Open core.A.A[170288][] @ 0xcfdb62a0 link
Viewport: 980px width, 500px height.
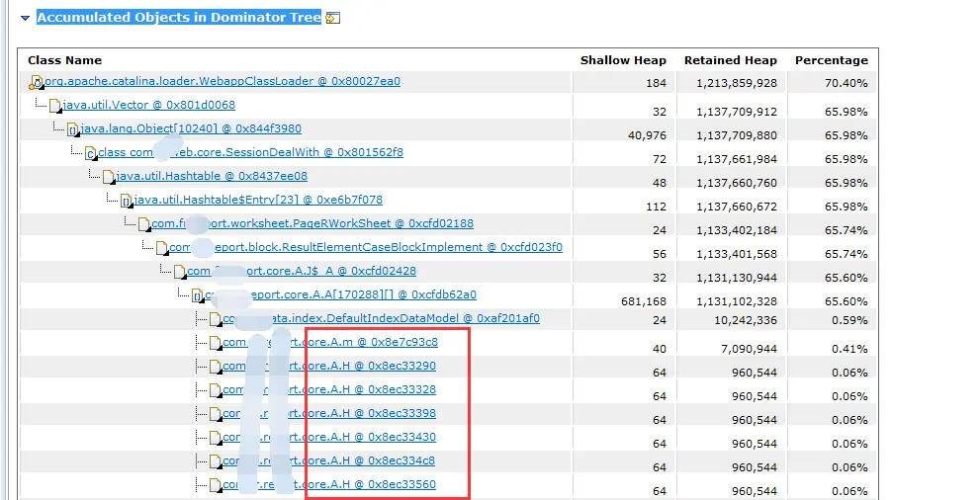340,294
